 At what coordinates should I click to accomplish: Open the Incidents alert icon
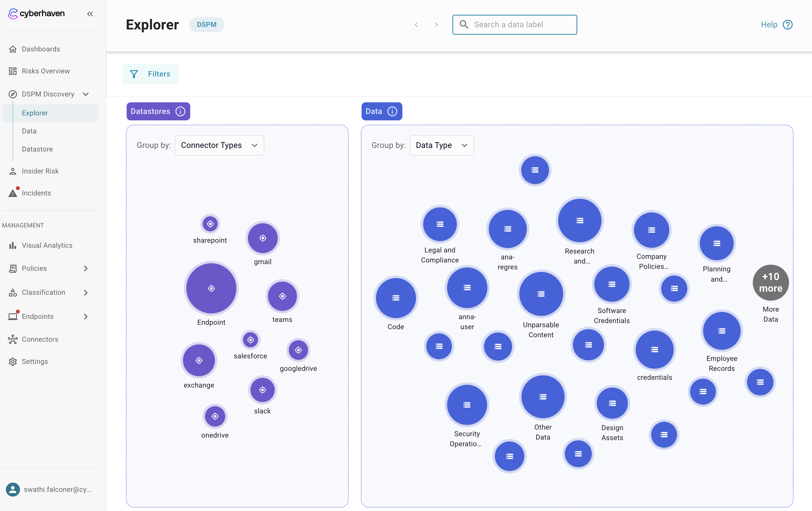tap(13, 193)
